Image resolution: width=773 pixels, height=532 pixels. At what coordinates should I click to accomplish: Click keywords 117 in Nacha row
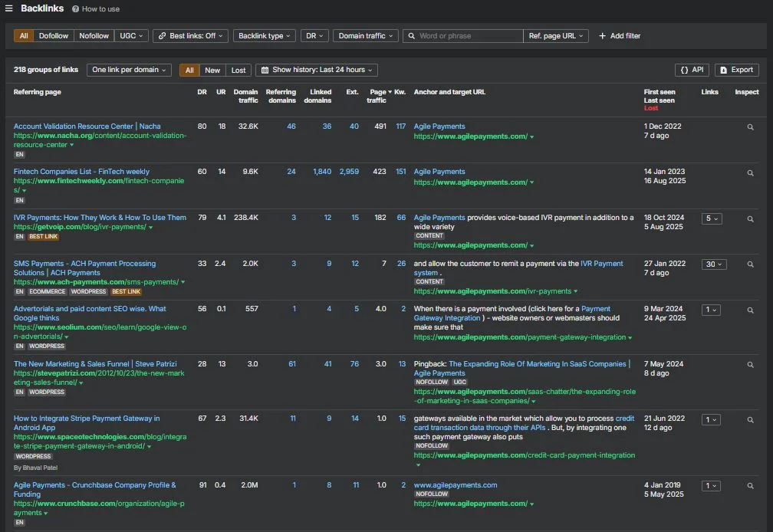pos(401,126)
